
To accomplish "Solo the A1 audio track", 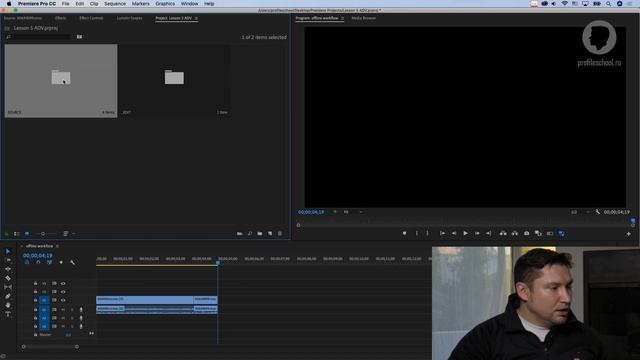I will pos(72,310).
